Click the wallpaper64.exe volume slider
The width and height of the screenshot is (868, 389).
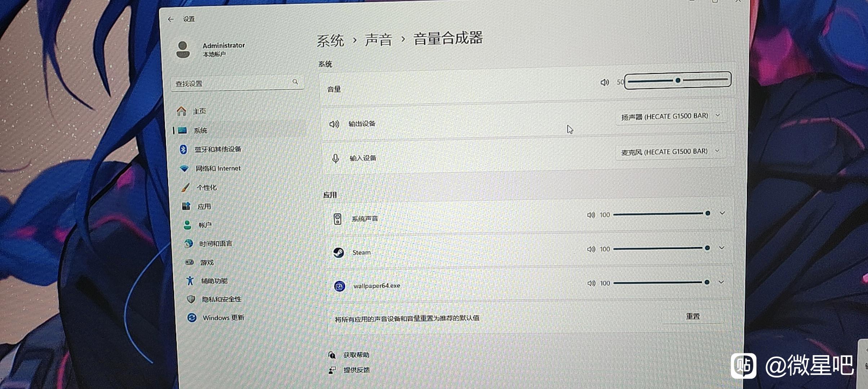[661, 283]
